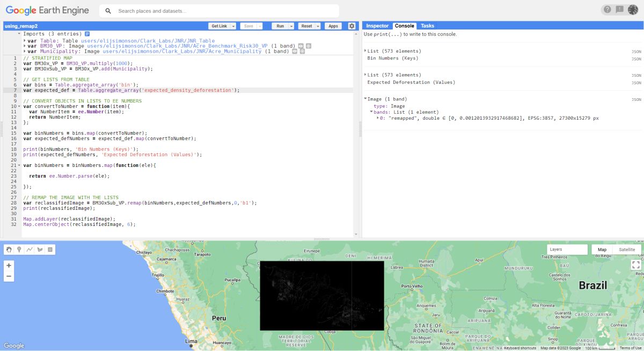This screenshot has width=644, height=351.
Task: Toggle fullscreen map view
Action: (x=636, y=265)
